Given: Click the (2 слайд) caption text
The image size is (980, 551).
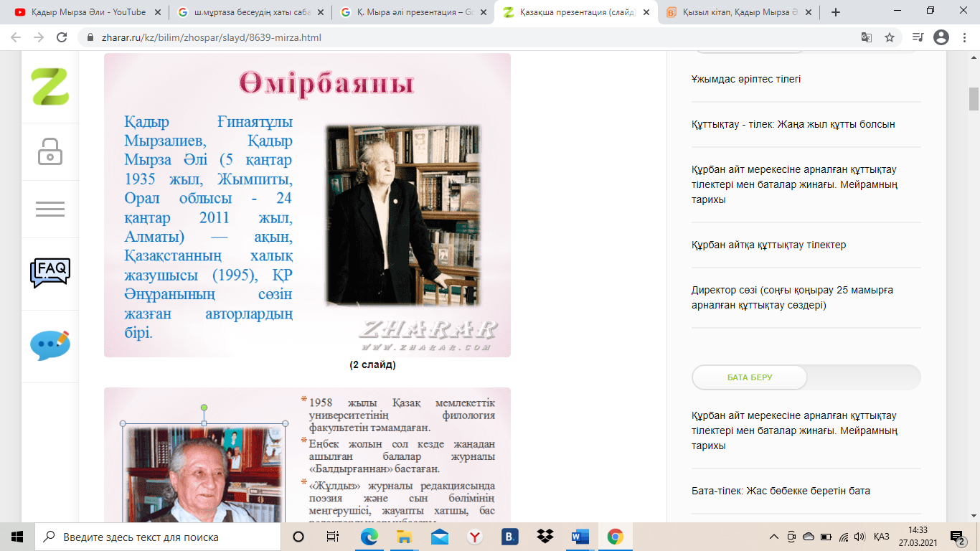Looking at the screenshot, I should [x=372, y=364].
